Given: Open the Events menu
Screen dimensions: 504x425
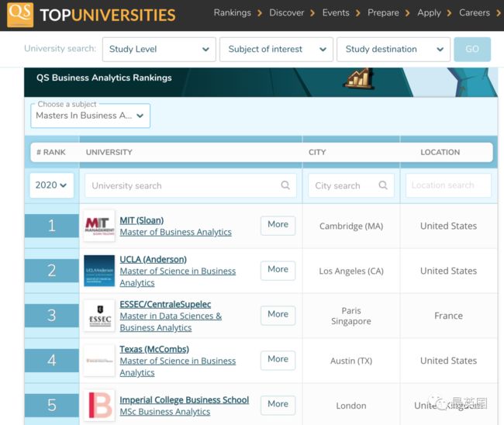Looking at the screenshot, I should coord(336,13).
